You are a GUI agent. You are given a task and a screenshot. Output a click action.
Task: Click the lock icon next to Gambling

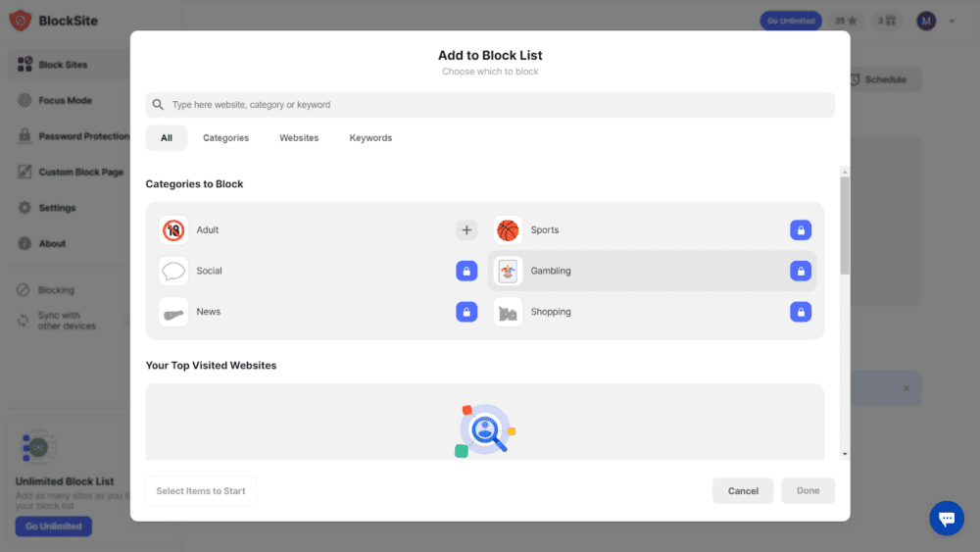coord(801,272)
